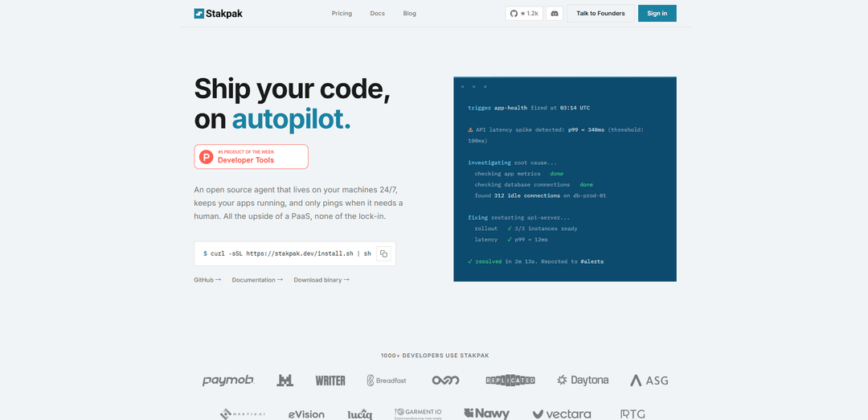Click the ASG logo
868x420 pixels.
pyautogui.click(x=649, y=380)
